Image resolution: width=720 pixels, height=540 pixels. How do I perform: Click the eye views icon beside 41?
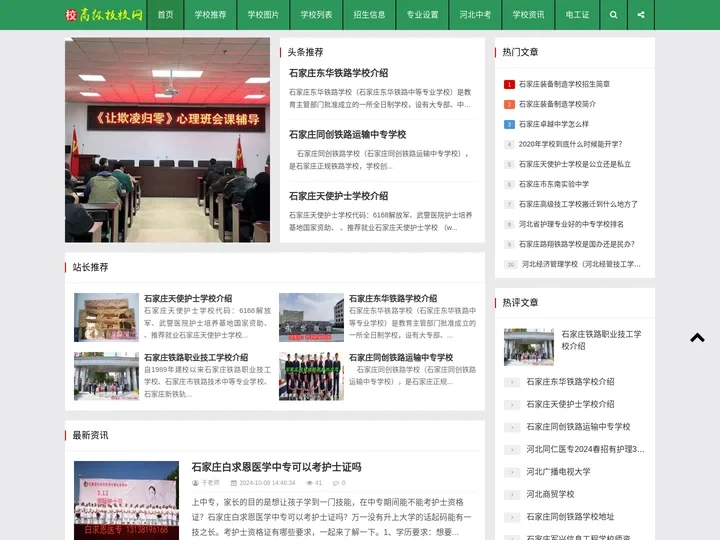309,483
